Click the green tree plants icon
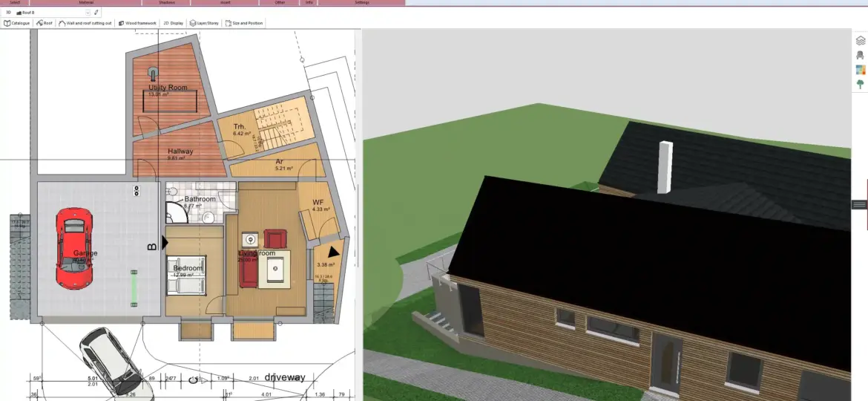Screen dimensions: 868x401 coord(861,84)
